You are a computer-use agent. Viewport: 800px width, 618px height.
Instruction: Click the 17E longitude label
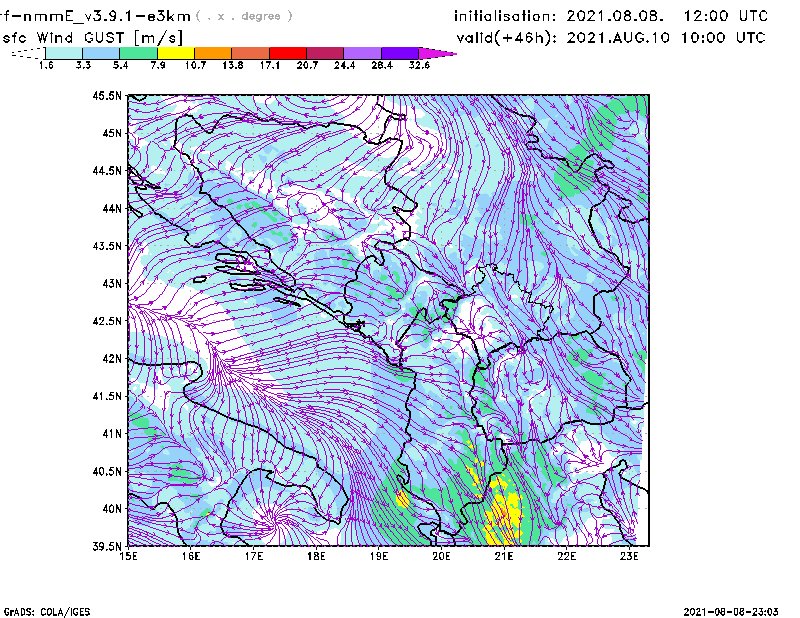254,556
